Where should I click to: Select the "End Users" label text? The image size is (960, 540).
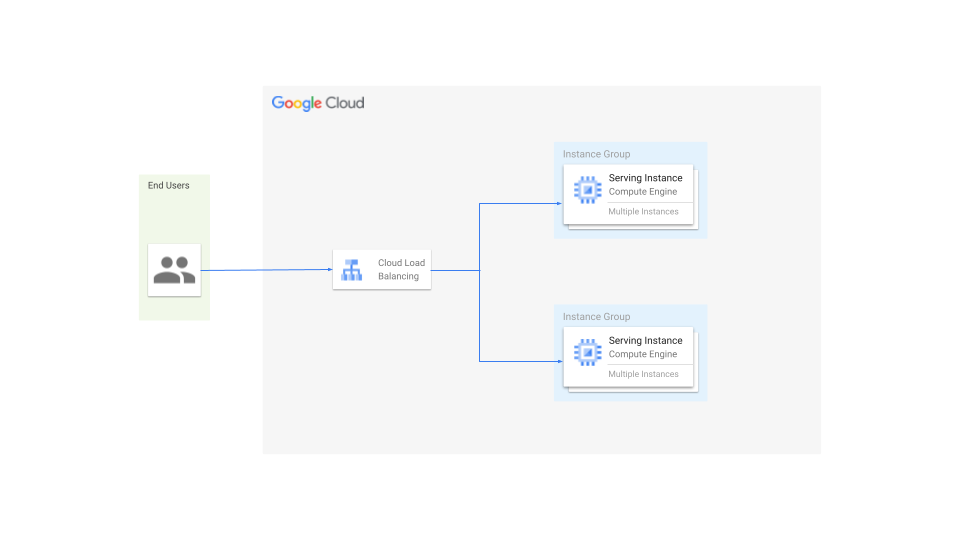(168, 185)
